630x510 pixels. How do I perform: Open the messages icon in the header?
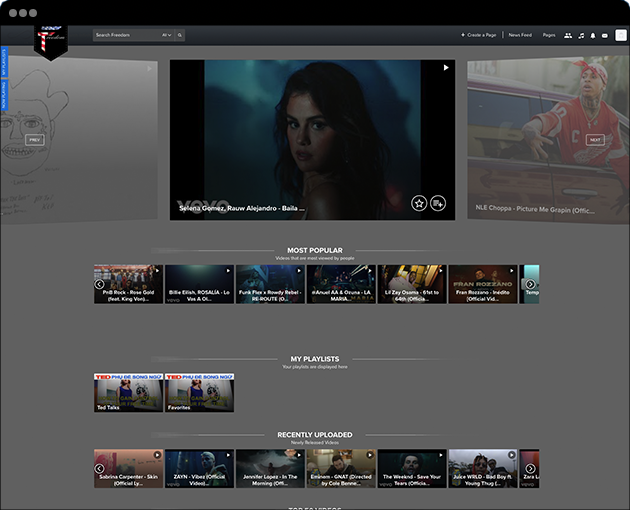coord(605,35)
